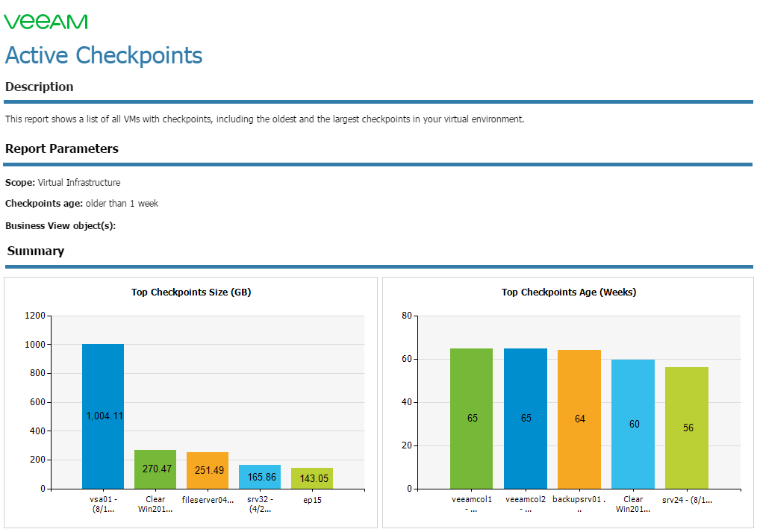The height and width of the screenshot is (532, 757).
Task: Click the green size bar showing 270.47
Action: pyautogui.click(x=155, y=469)
